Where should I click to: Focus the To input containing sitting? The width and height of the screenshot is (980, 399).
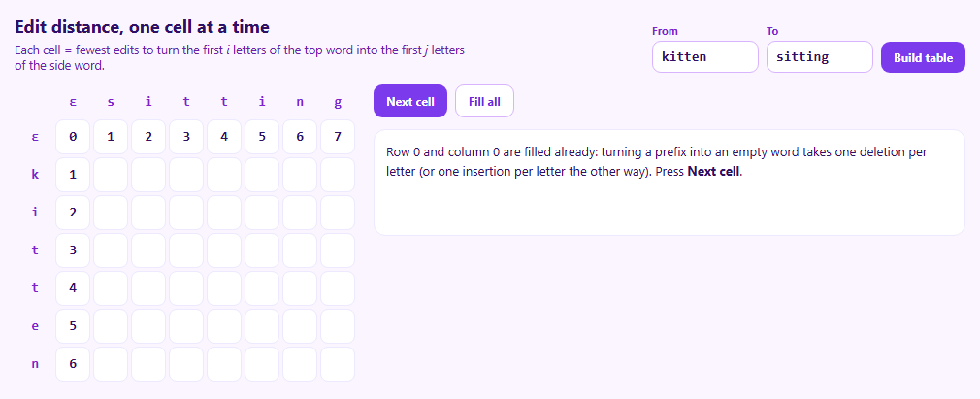click(819, 57)
